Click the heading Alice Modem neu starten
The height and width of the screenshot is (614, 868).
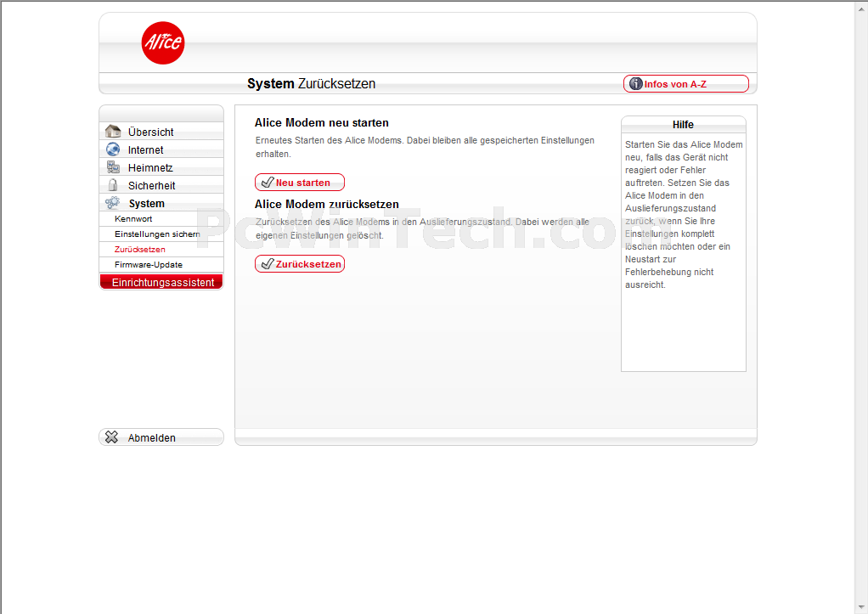point(322,122)
